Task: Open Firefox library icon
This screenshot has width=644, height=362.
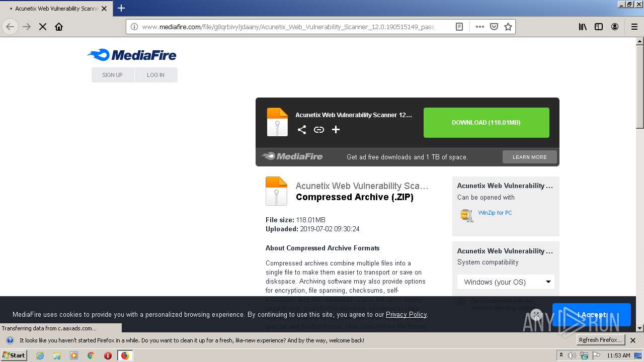Action: (x=583, y=27)
